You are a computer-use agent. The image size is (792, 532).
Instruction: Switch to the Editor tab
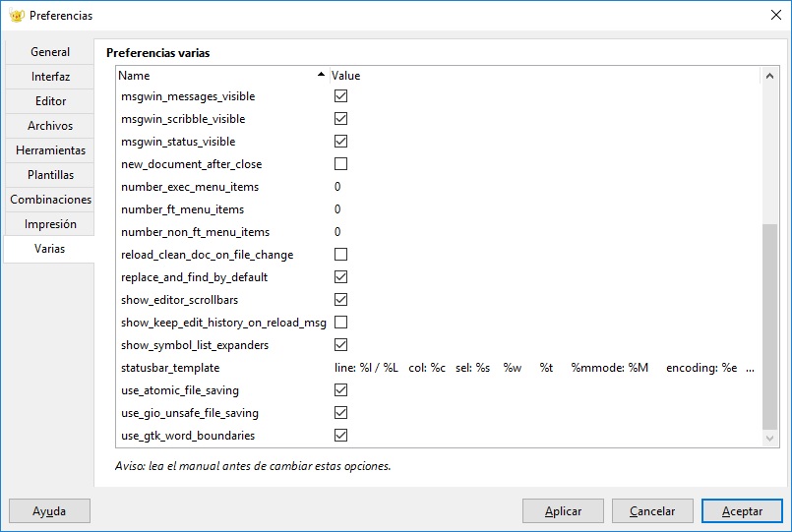pyautogui.click(x=50, y=101)
